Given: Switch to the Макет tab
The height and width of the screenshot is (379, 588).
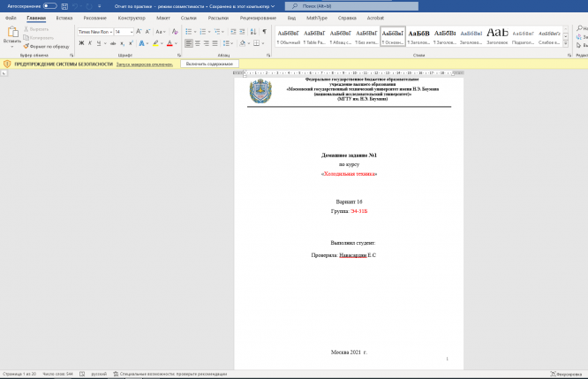Looking at the screenshot, I should point(163,18).
